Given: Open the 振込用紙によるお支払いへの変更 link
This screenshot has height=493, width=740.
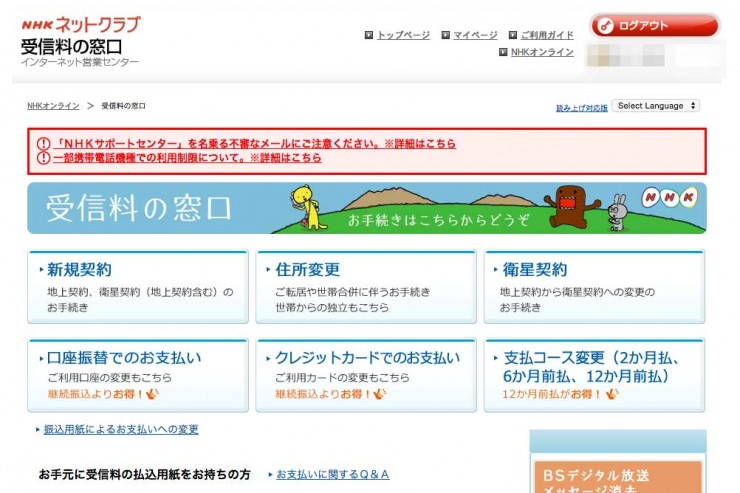Looking at the screenshot, I should (x=121, y=429).
